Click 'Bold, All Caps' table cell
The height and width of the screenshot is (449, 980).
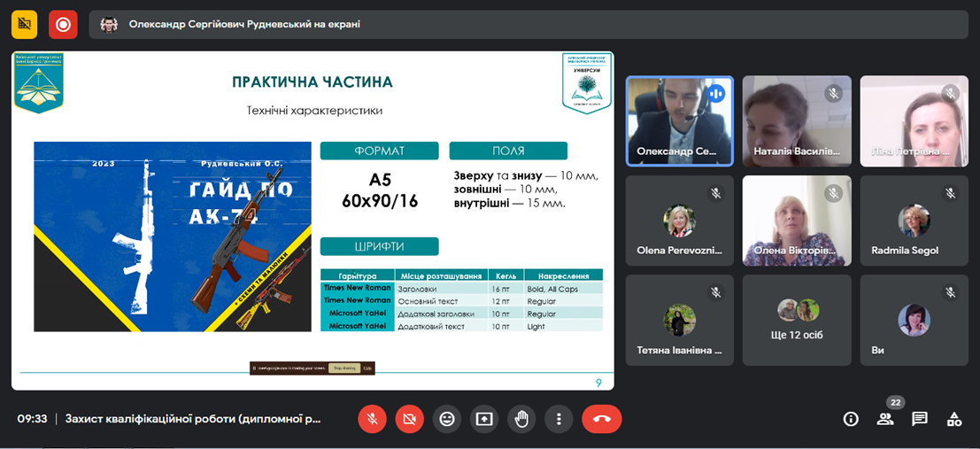pos(563,289)
